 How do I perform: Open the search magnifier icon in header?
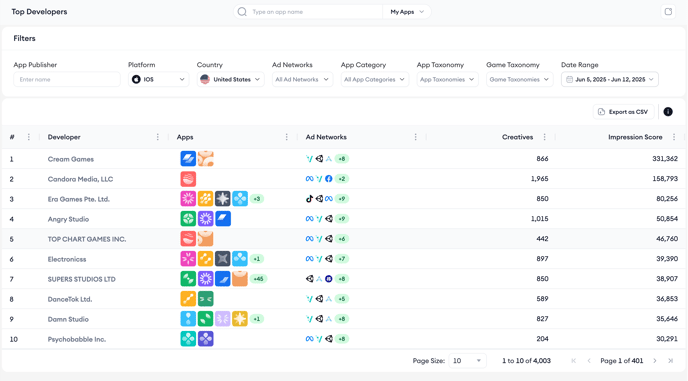(242, 12)
